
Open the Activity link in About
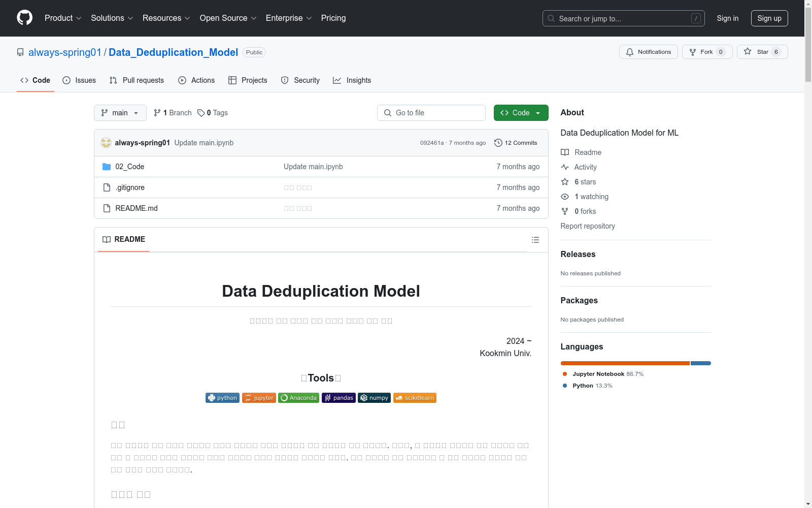(579, 167)
